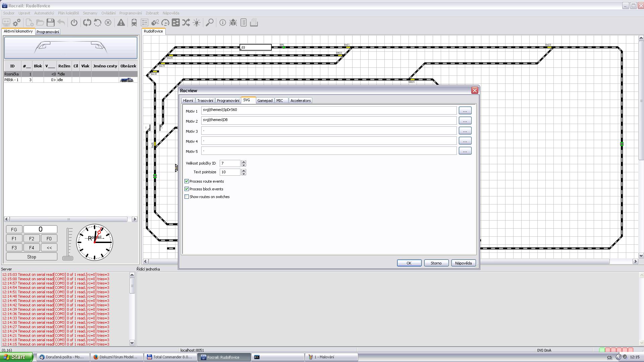The width and height of the screenshot is (644, 362).
Task: Open the Automatický menu
Action: coord(44,13)
